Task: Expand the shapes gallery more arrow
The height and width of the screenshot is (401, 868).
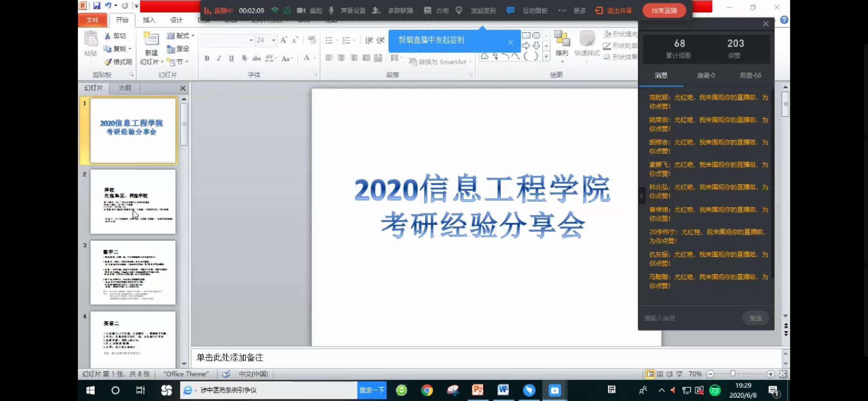Action: coord(546,57)
